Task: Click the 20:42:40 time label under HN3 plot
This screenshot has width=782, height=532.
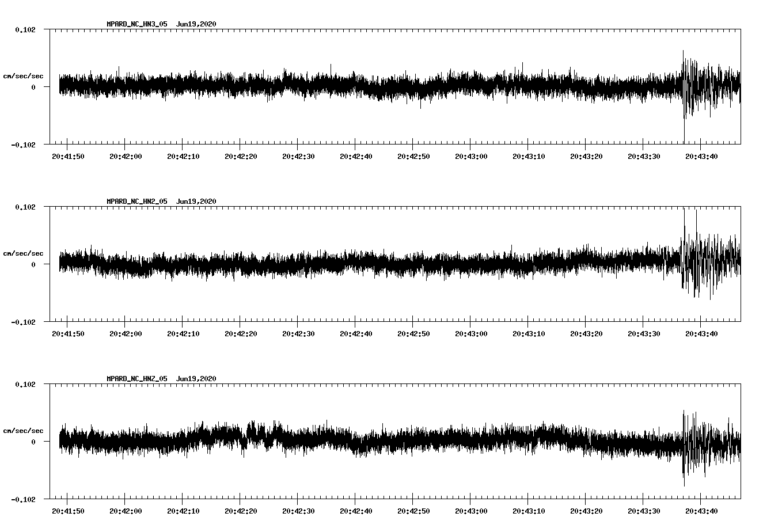Action: pos(356,156)
